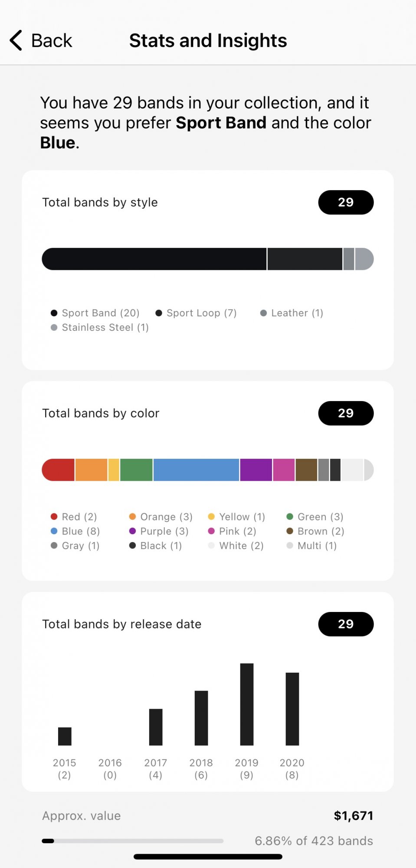Click the 2019 release date bar
416x868 pixels.
coord(247,704)
